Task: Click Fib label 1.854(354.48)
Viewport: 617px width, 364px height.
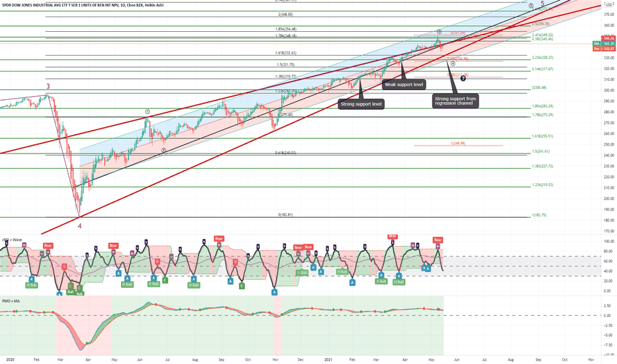Action: pyautogui.click(x=286, y=29)
